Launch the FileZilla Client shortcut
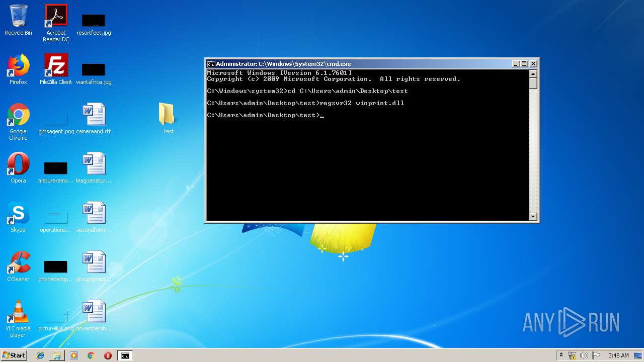The image size is (644, 362). click(56, 70)
